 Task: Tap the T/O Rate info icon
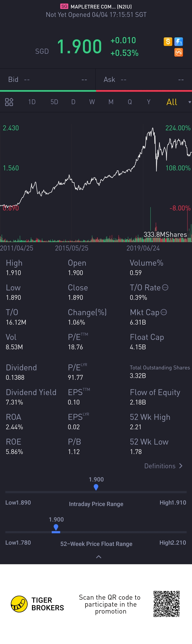(165, 288)
